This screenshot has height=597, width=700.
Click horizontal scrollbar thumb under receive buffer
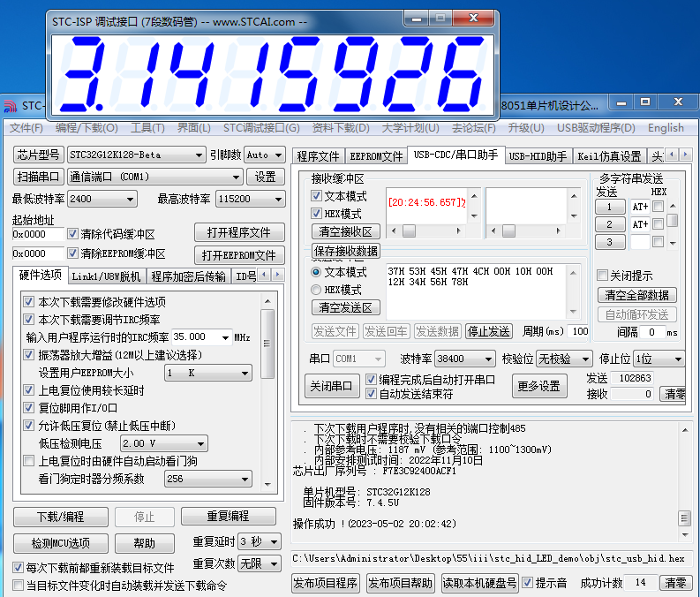pos(409,230)
